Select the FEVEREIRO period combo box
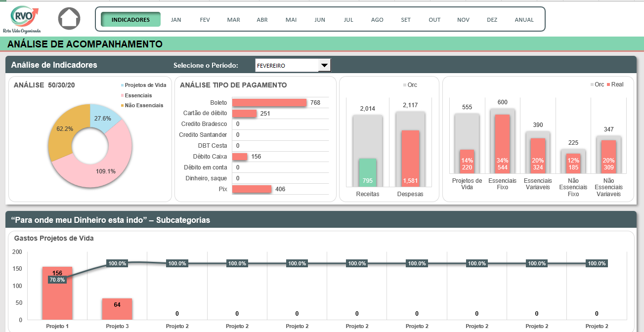644x332 pixels. (293, 65)
